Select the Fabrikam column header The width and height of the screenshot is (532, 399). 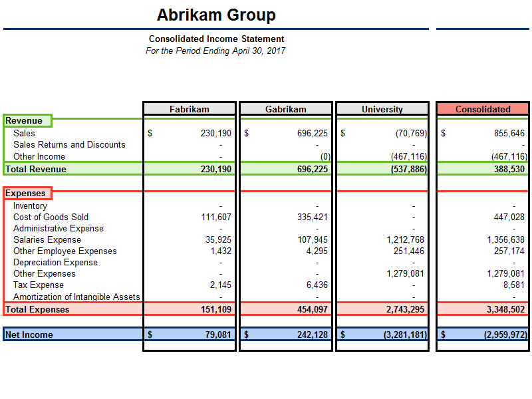[x=189, y=109]
